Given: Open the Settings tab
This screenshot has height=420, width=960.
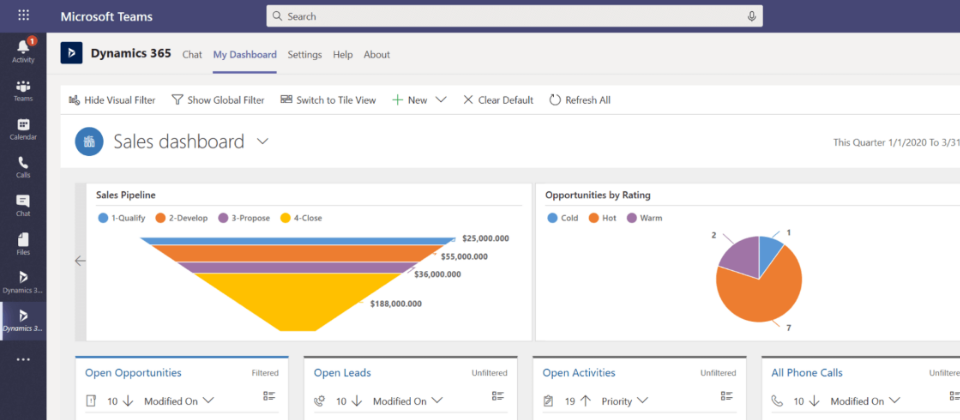Looking at the screenshot, I should click(x=305, y=54).
